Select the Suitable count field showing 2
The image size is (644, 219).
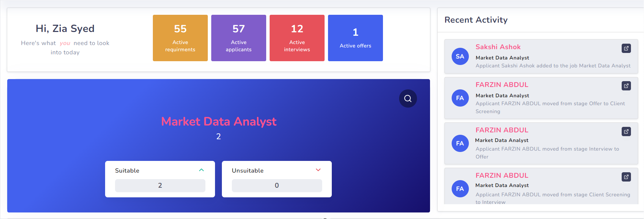(x=160, y=185)
